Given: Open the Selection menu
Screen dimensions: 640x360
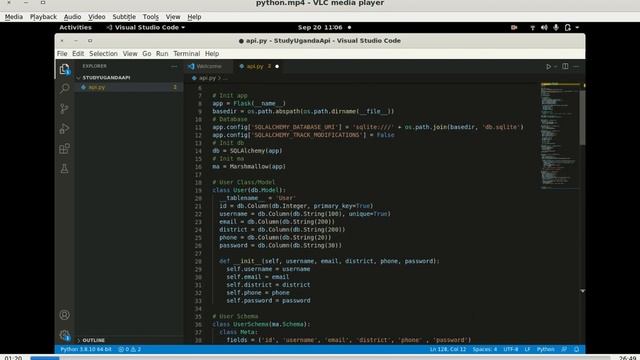Looking at the screenshot, I should pyautogui.click(x=103, y=53).
